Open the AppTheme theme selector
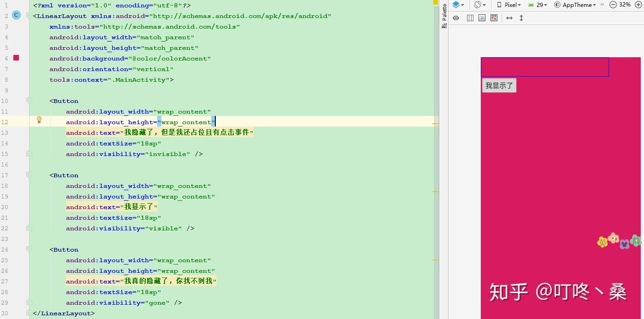This screenshot has width=644, height=319. coord(575,5)
